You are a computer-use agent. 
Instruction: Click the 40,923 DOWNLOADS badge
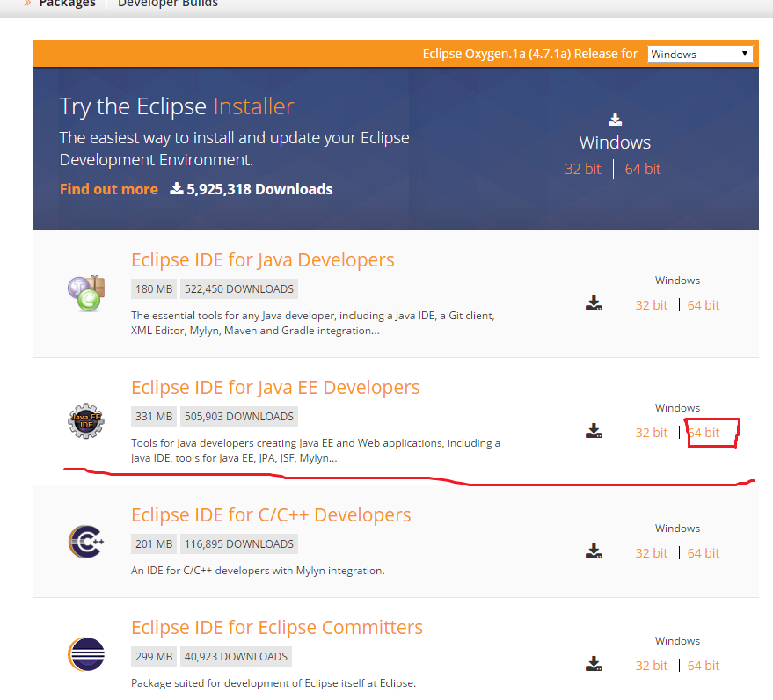click(x=236, y=657)
